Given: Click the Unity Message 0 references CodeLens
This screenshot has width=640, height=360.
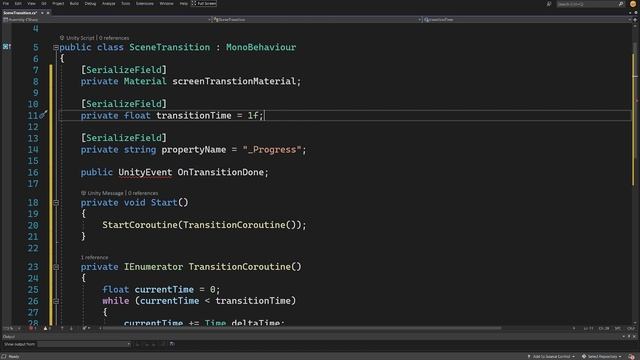Looking at the screenshot, I should click(x=119, y=193).
